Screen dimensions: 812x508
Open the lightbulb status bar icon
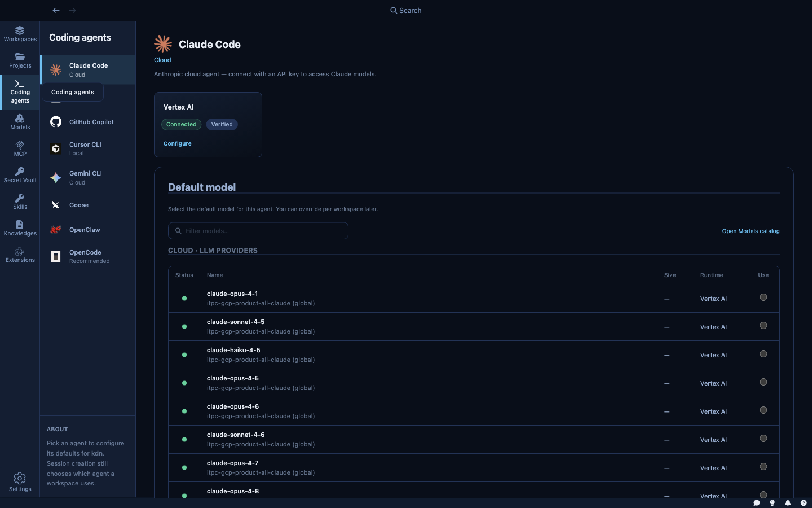point(773,503)
